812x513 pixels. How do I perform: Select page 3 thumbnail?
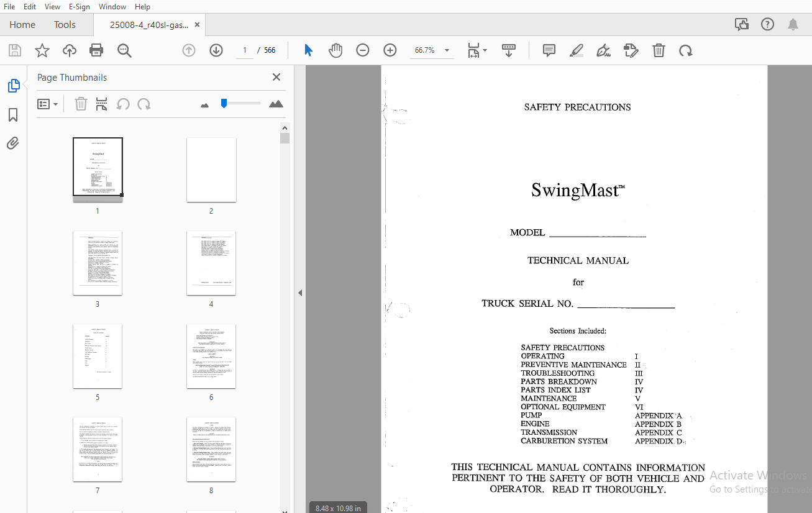[x=98, y=263]
